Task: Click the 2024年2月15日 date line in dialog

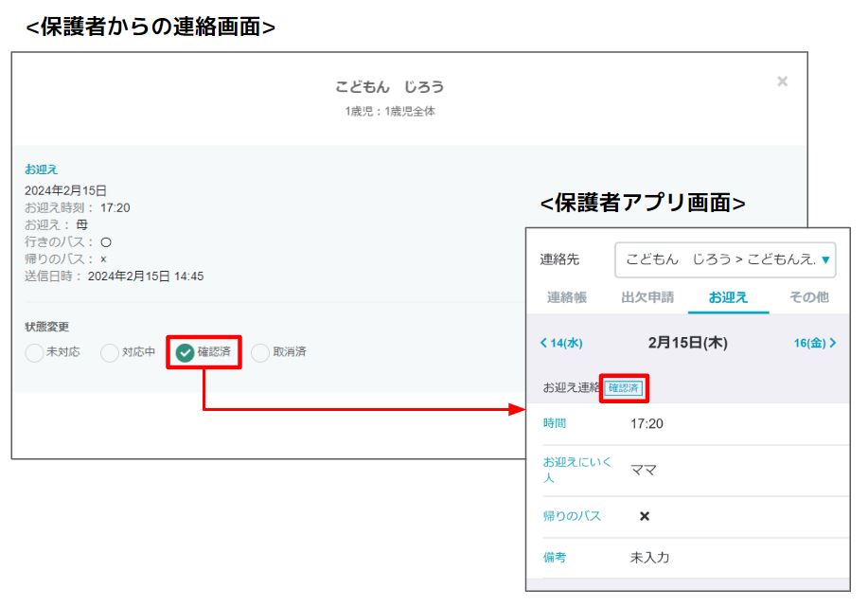Action: [x=65, y=190]
